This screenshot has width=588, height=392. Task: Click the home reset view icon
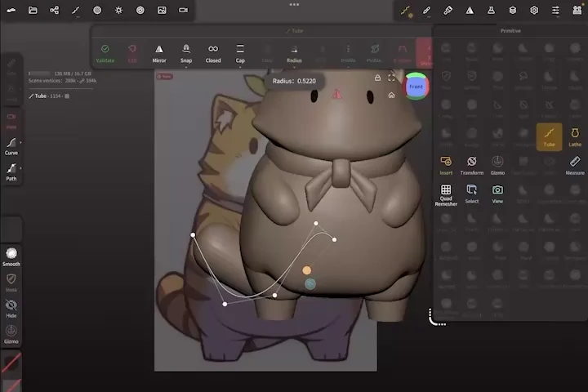tap(391, 96)
